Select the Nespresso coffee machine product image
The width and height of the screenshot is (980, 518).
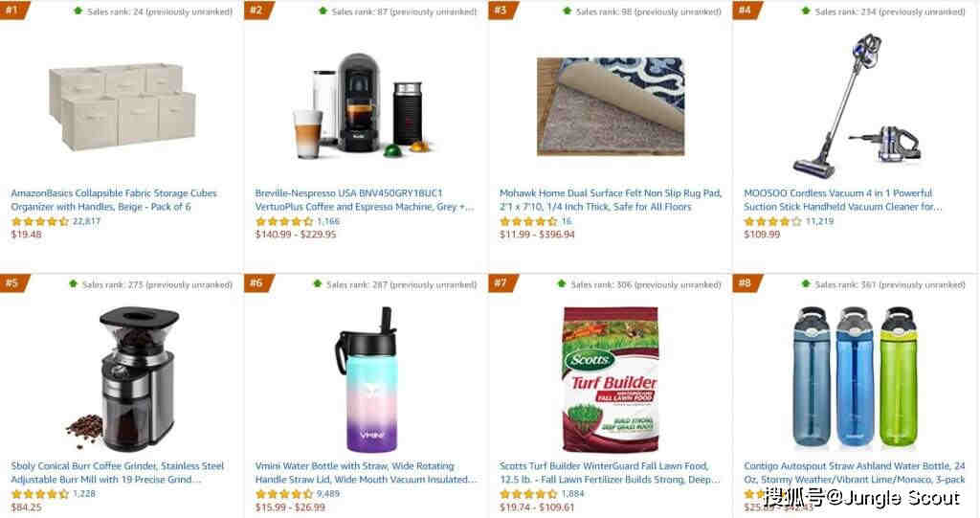point(365,105)
